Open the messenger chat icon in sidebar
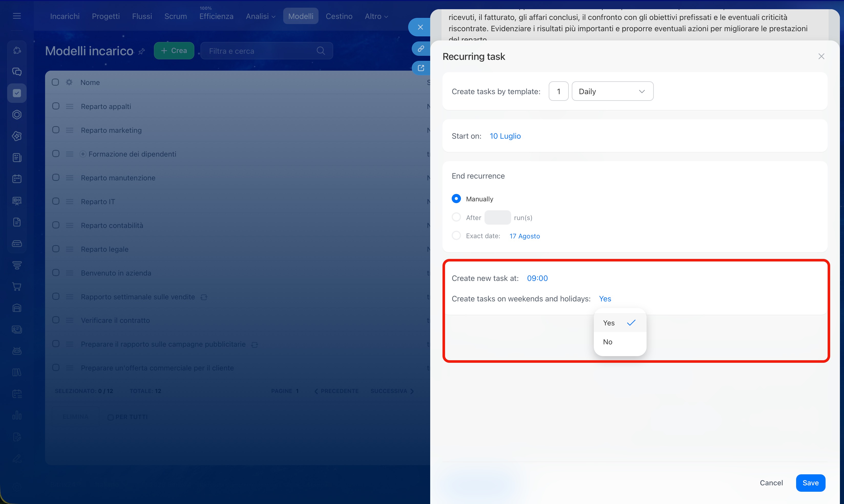The image size is (844, 504). coord(17,72)
